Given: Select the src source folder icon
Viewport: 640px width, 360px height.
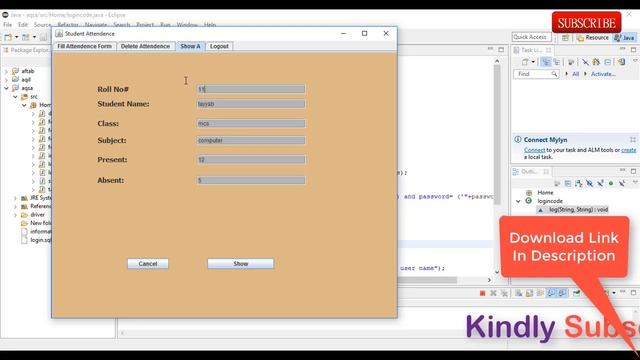Looking at the screenshot, I should (x=24, y=97).
